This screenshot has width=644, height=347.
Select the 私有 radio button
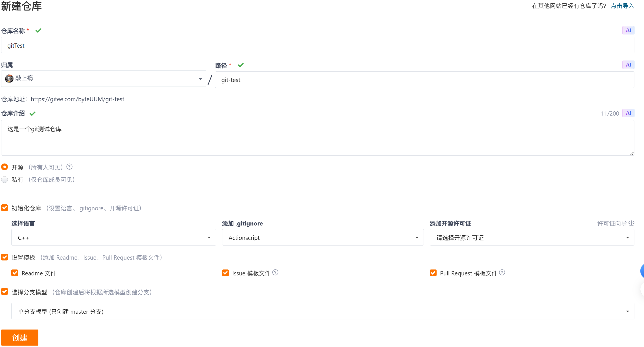pos(5,180)
